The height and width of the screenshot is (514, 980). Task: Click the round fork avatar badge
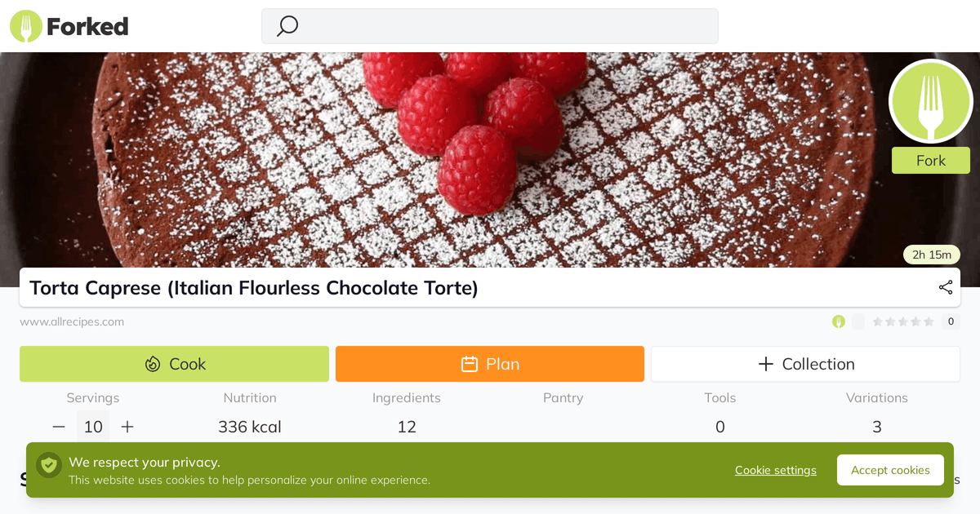tap(930, 100)
